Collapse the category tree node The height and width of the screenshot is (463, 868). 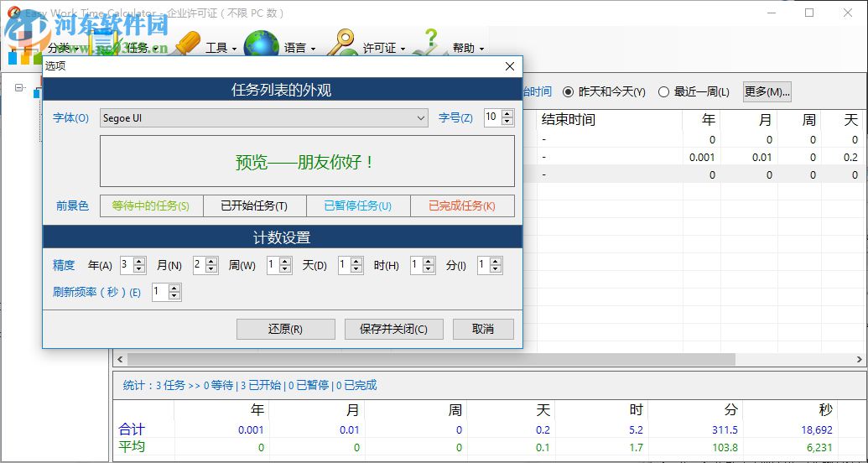click(20, 87)
